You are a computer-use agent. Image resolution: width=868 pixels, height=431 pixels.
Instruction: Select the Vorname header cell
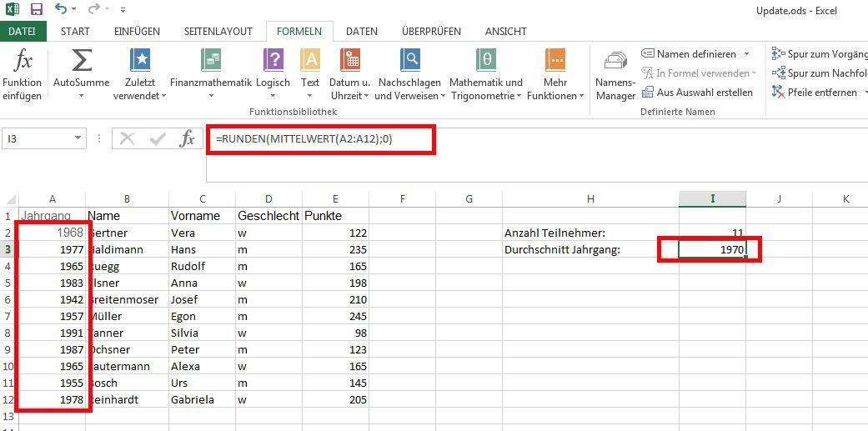click(x=202, y=216)
